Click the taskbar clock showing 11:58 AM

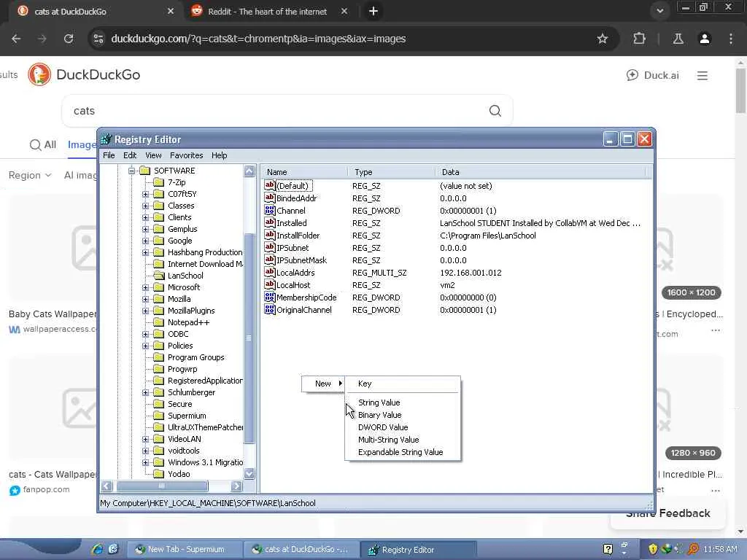click(x=720, y=549)
